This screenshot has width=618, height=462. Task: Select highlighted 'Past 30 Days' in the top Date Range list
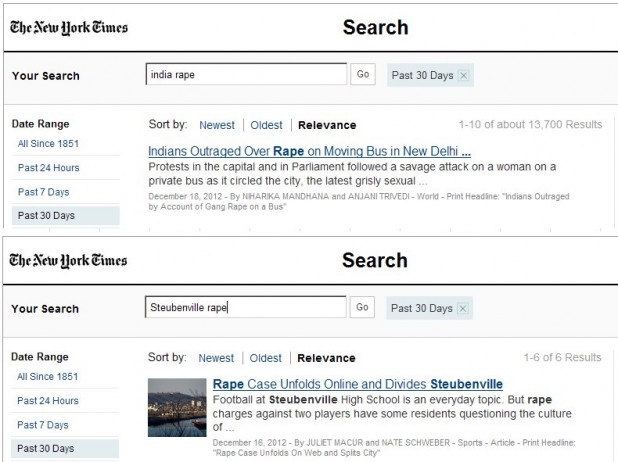pos(65,216)
